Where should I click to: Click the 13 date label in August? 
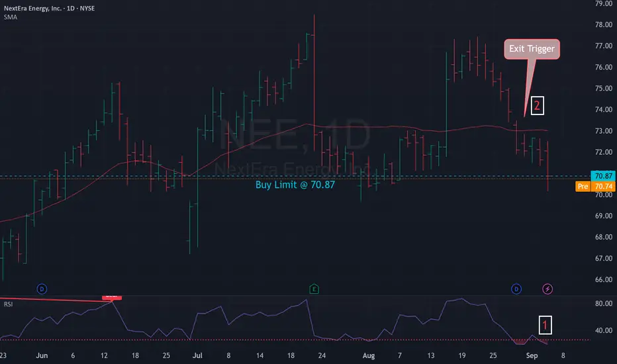(x=431, y=355)
